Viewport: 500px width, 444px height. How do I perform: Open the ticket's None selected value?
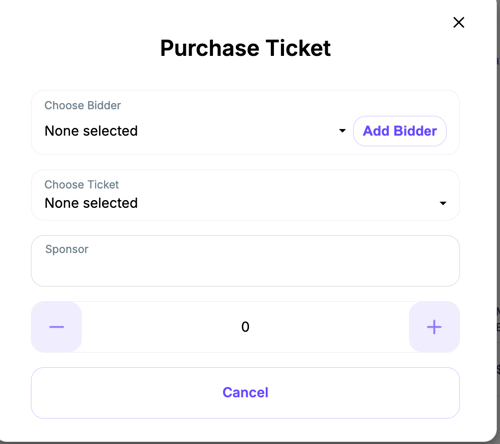tap(91, 203)
